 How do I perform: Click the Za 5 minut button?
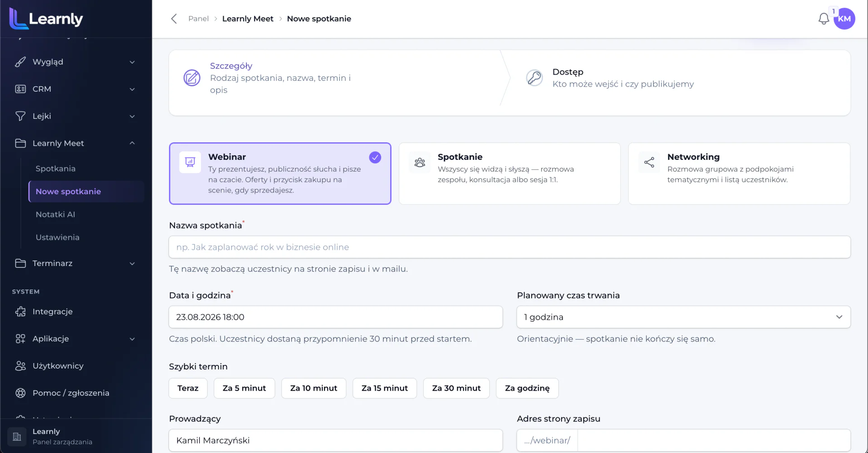[244, 388]
